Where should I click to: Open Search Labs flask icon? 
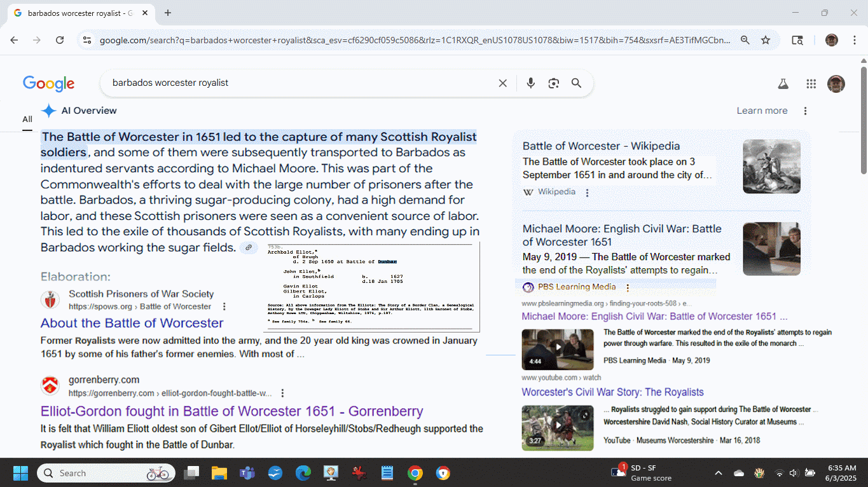(x=783, y=84)
